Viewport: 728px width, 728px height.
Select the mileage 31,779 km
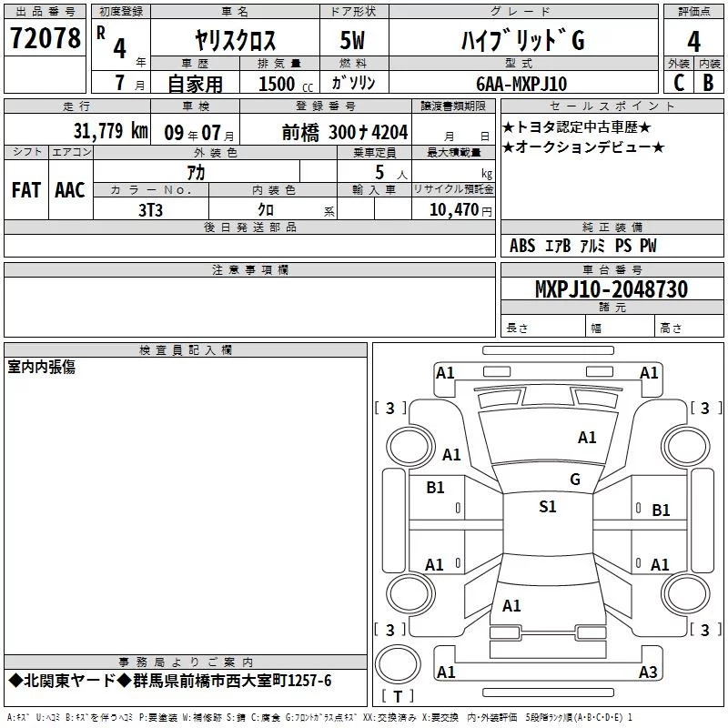(x=110, y=131)
